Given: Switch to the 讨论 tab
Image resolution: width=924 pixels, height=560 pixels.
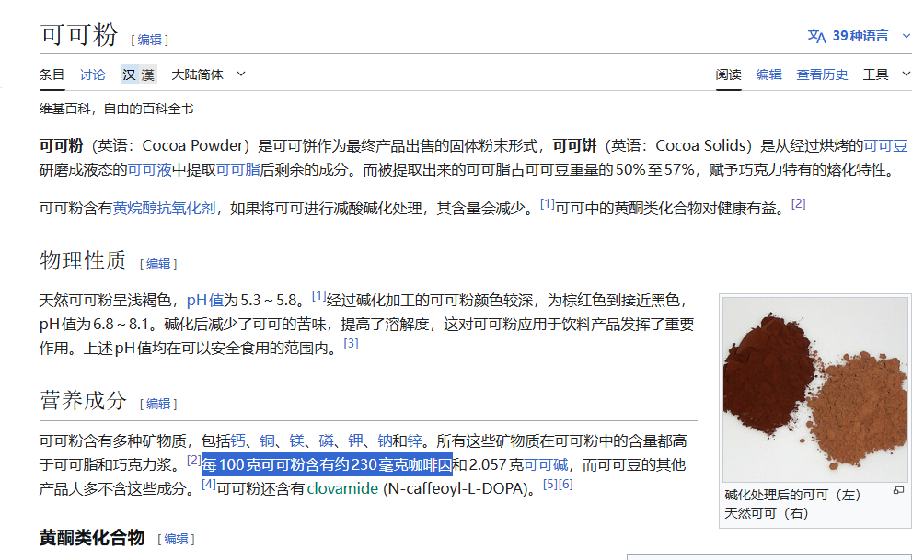Looking at the screenshot, I should pyautogui.click(x=92, y=74).
